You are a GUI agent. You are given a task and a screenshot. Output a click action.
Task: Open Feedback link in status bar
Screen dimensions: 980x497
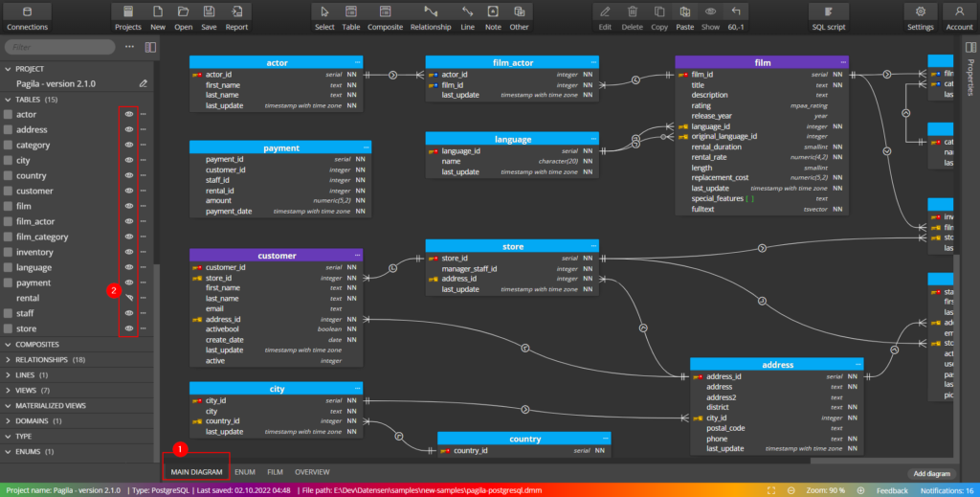click(x=892, y=490)
